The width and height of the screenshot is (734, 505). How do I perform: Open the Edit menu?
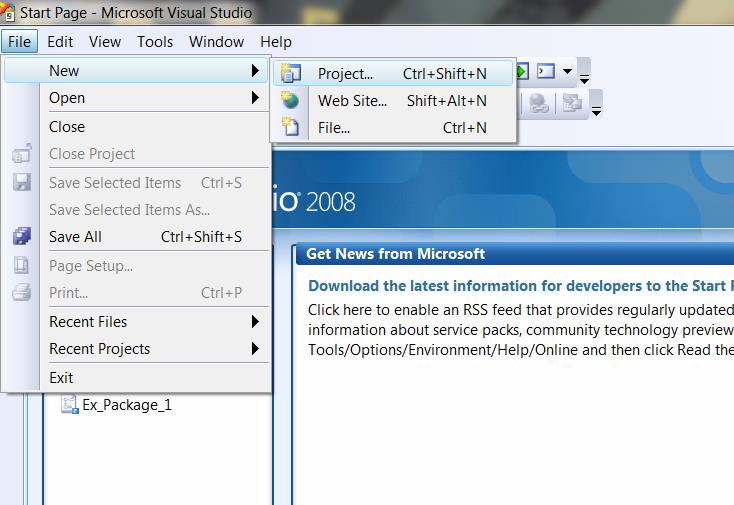point(60,41)
